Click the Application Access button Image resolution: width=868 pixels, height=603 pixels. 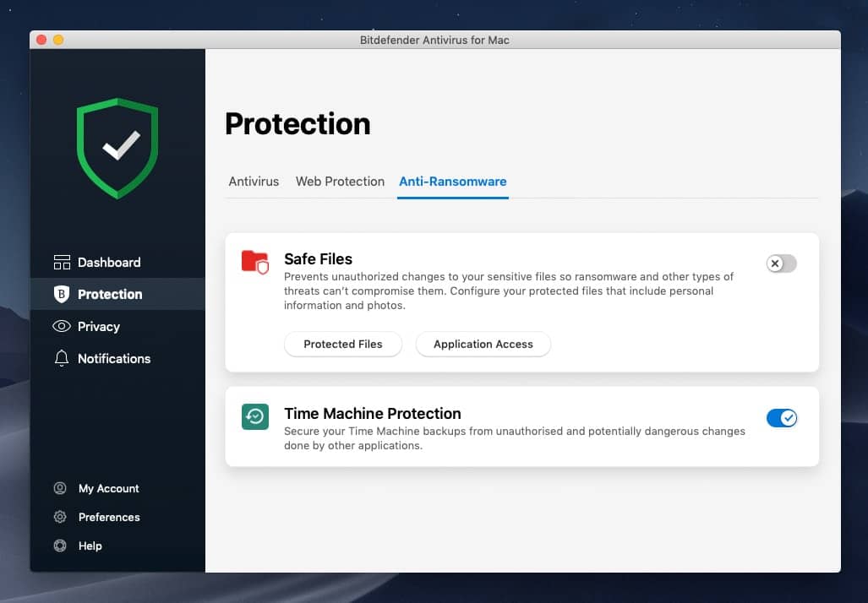[x=483, y=344]
